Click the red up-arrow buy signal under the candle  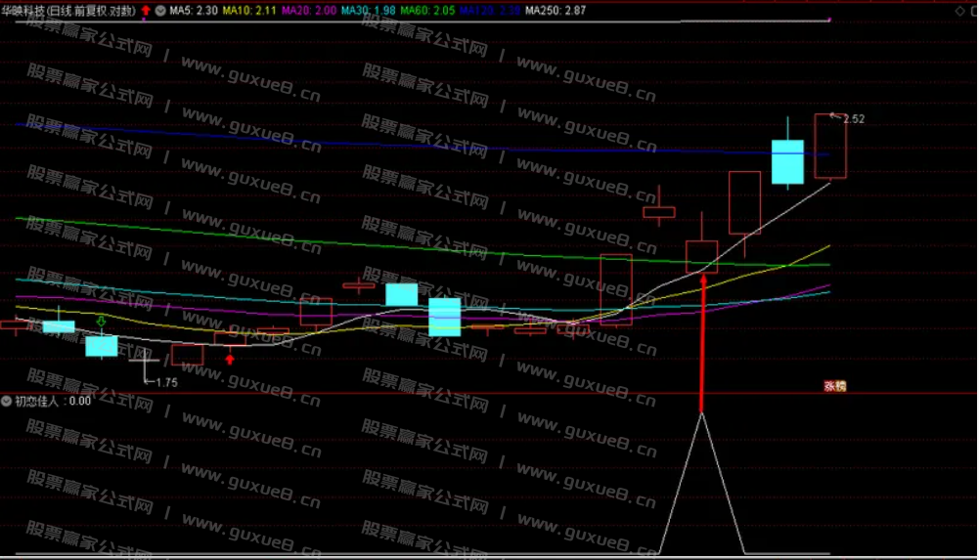pos(230,359)
